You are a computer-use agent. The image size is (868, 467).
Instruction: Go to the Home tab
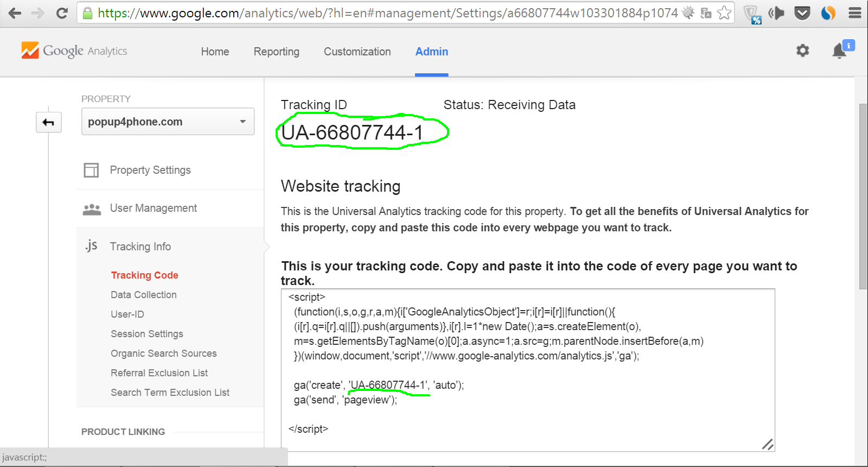coord(215,52)
